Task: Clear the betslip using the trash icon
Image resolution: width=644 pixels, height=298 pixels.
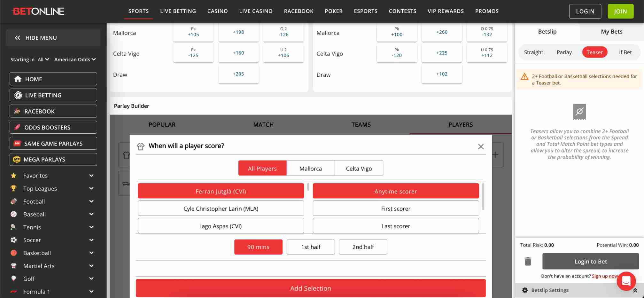Action: coord(528,261)
